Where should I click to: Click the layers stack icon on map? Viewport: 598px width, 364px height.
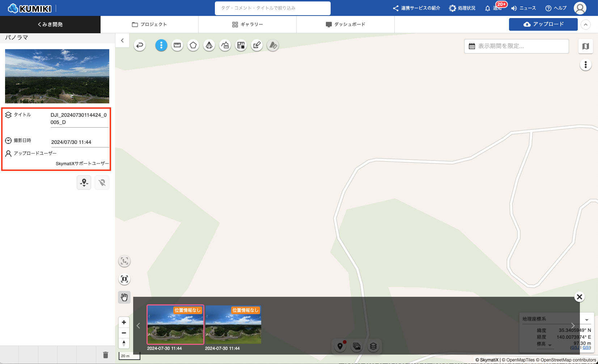click(373, 346)
